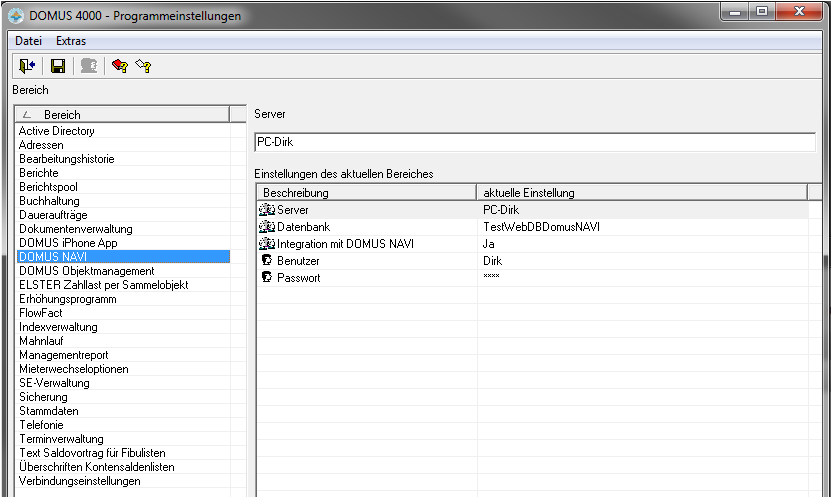
Task: Click the user icon beside Passwort
Action: (x=267, y=277)
